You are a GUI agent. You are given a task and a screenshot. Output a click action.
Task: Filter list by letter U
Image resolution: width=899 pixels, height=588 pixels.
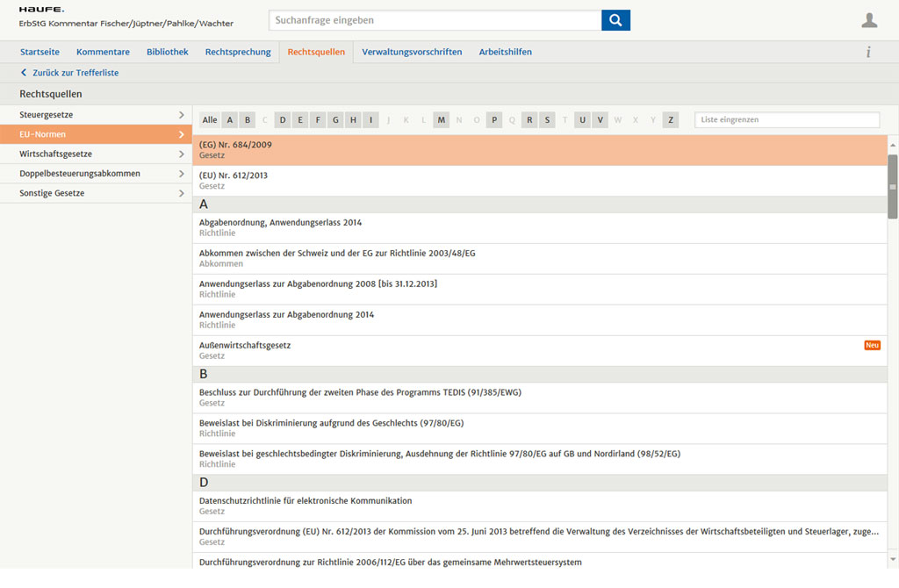(x=583, y=119)
